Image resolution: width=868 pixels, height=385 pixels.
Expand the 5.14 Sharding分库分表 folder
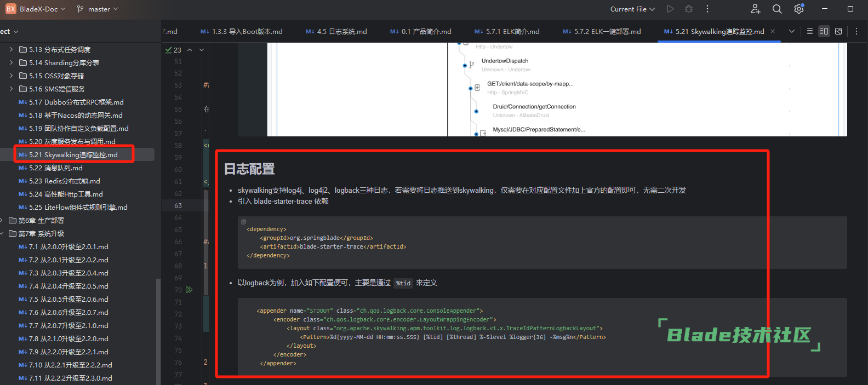(11, 62)
